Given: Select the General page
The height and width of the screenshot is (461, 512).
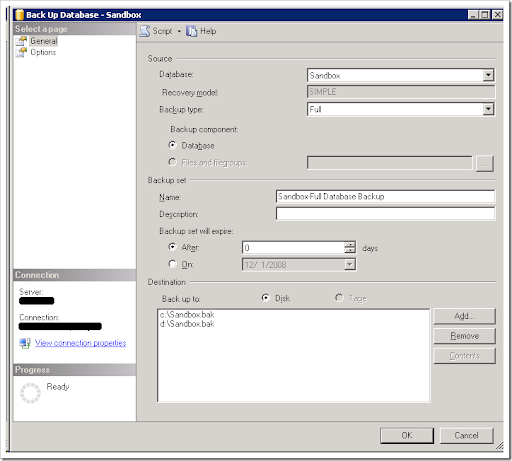Looking at the screenshot, I should click(x=44, y=41).
